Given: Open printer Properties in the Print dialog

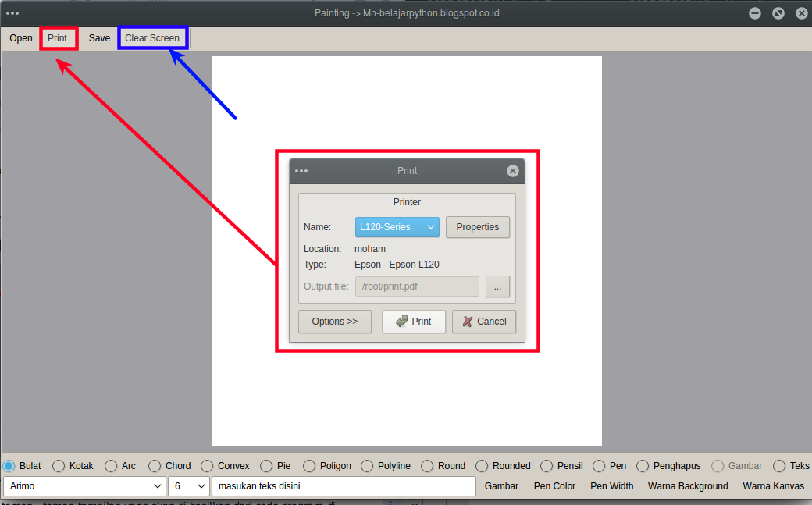Looking at the screenshot, I should click(477, 227).
